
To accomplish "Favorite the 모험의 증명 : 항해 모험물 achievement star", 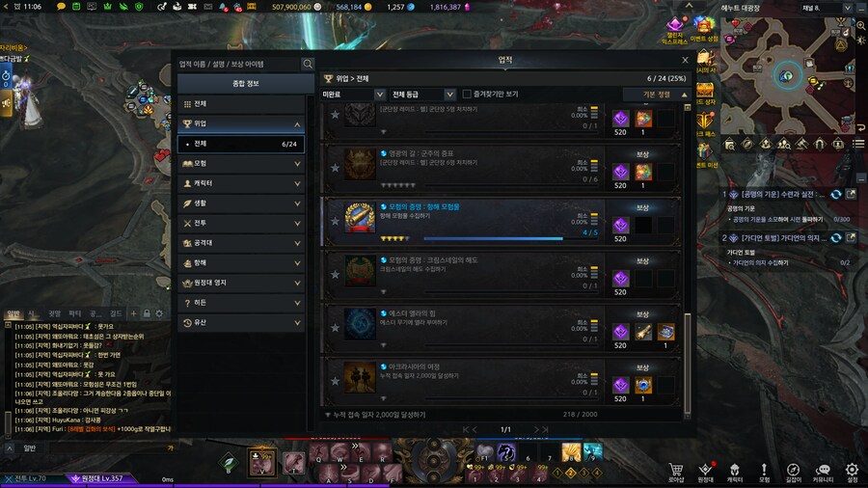I will [335, 221].
